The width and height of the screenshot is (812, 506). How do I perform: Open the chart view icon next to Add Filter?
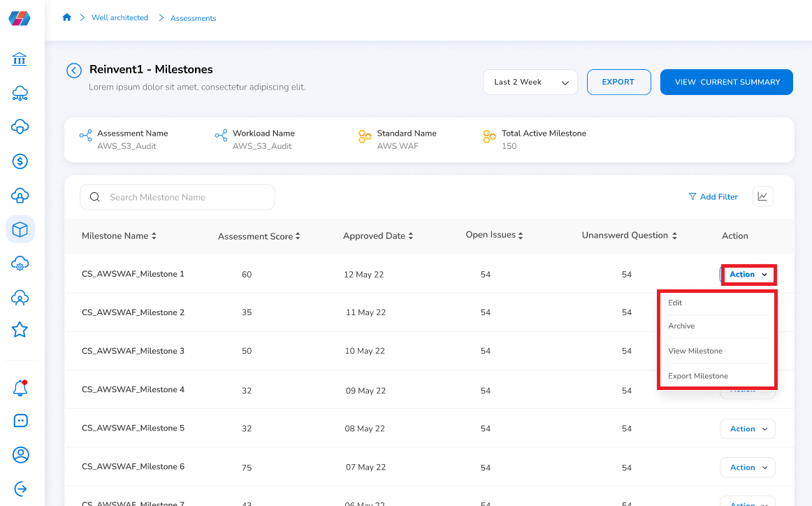point(762,196)
